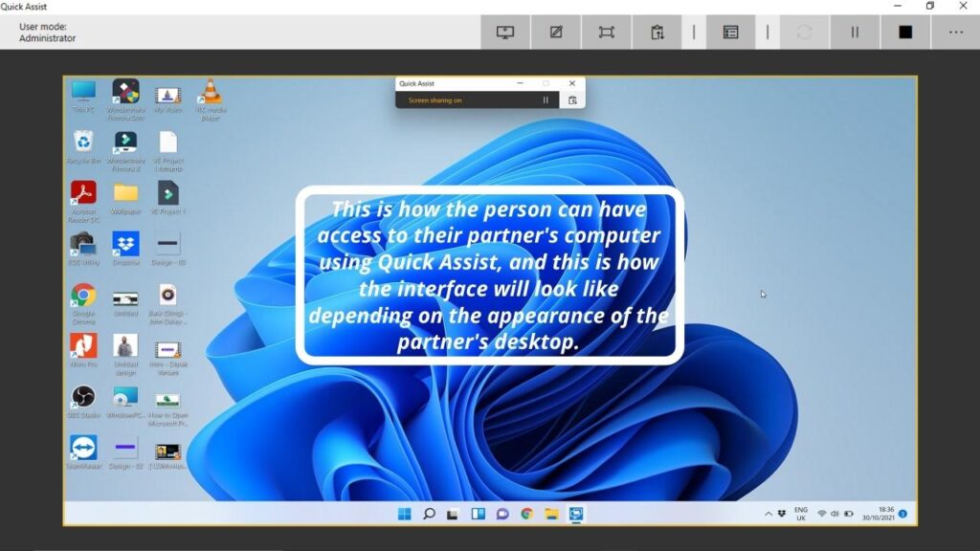The image size is (980, 551).
Task: Click the clipboard icon in remote Quick Assist bar
Action: [572, 99]
